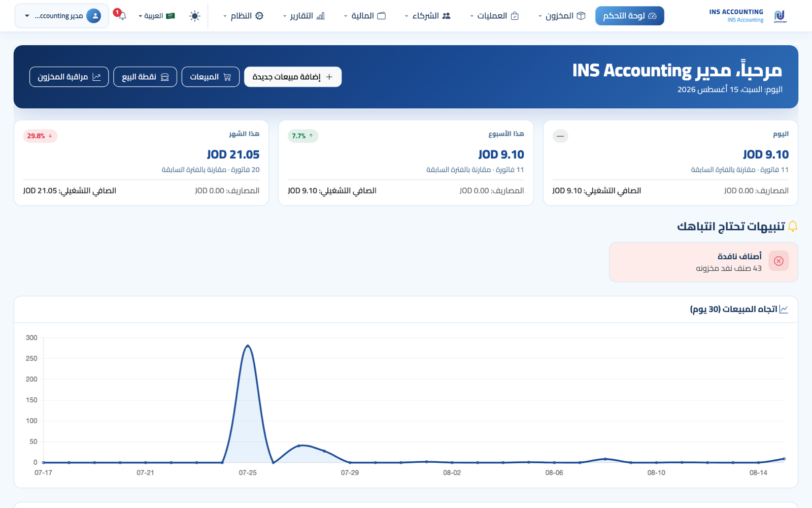Open the العربية language selector
This screenshot has width=812, height=508.
coord(157,16)
